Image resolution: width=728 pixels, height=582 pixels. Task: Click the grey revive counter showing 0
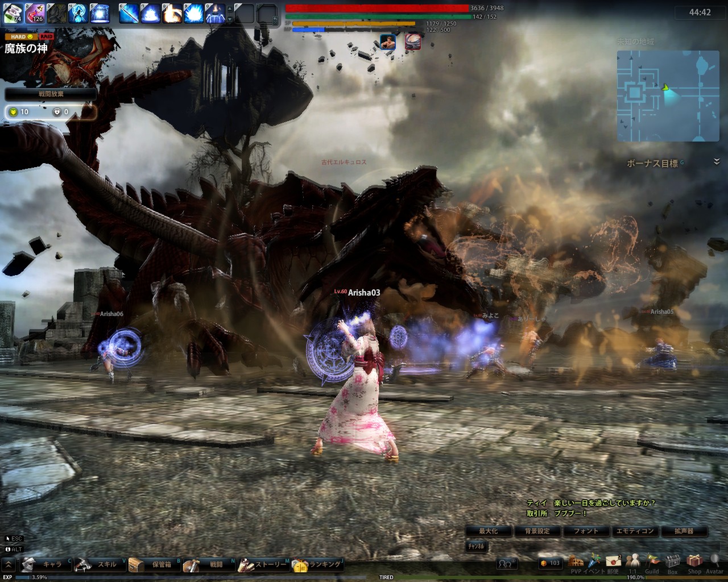61,112
